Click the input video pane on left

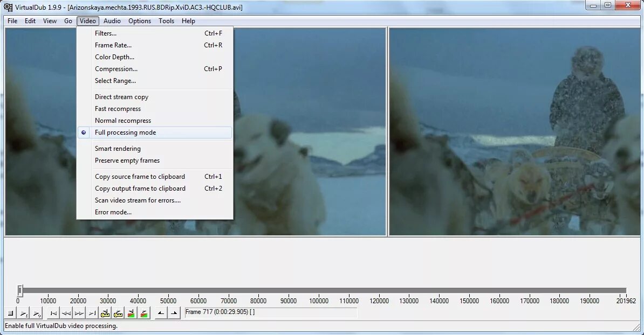[195, 131]
